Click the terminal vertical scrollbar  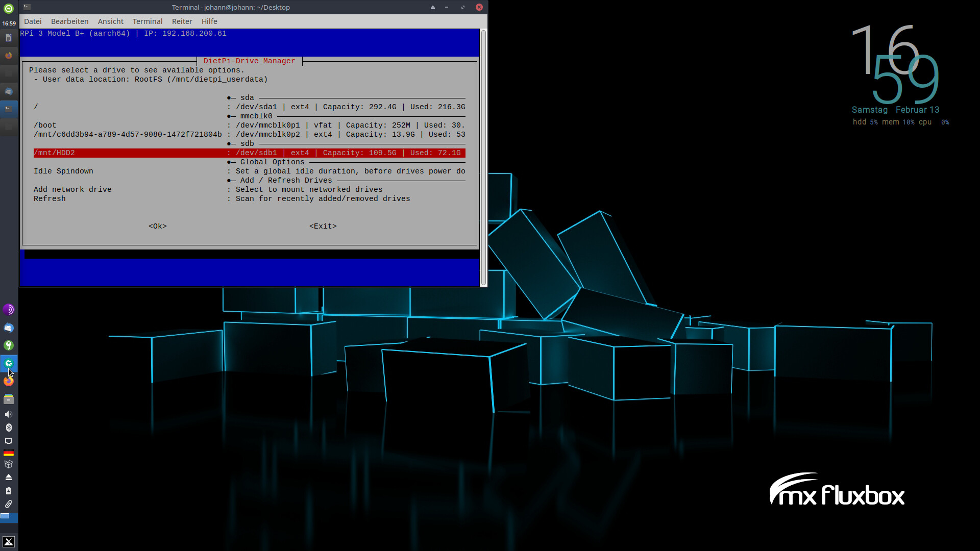(483, 157)
